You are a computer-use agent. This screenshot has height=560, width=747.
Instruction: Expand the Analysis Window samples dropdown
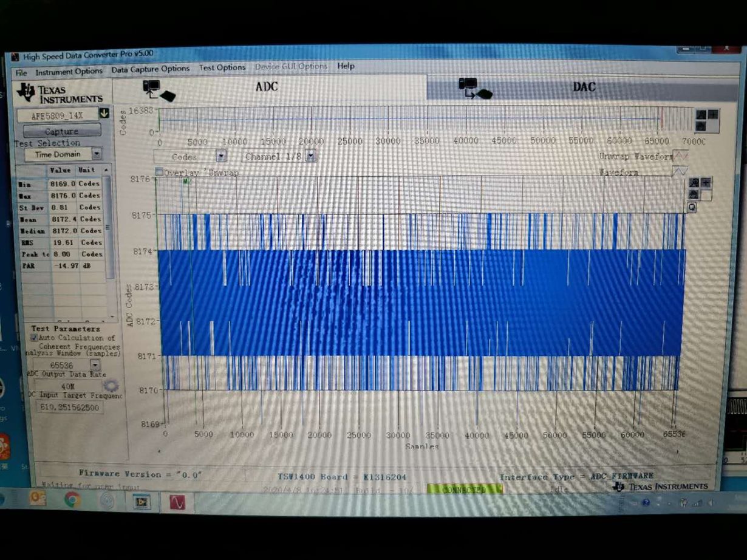tap(95, 365)
